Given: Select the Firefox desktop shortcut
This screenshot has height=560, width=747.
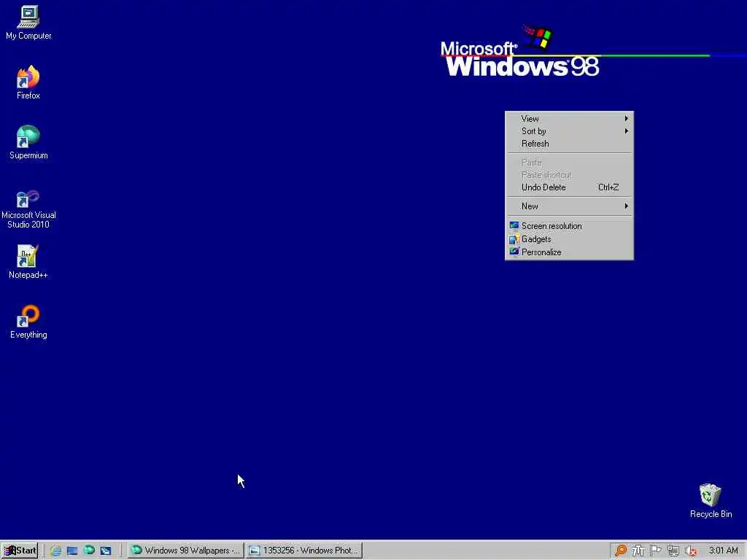Looking at the screenshot, I should click(28, 82).
